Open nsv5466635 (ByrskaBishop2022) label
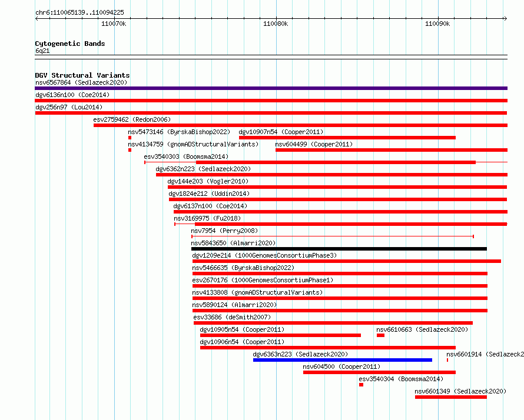Screen dimensions: 524x420 (243, 268)
